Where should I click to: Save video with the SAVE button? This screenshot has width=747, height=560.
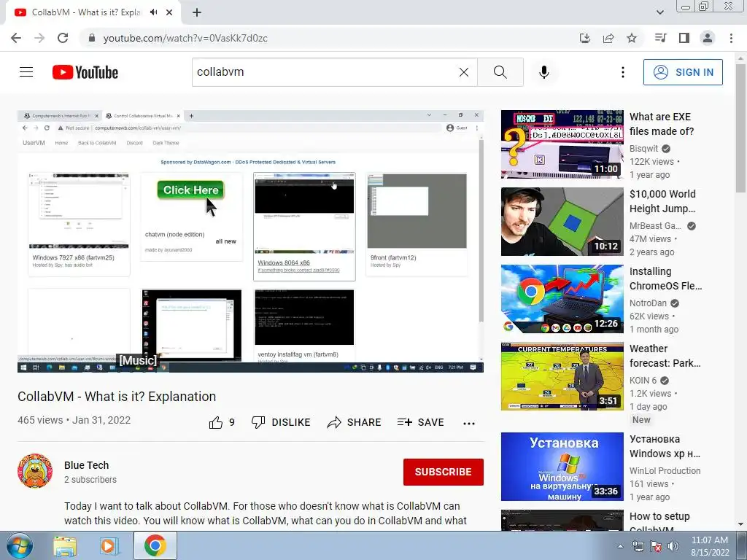coord(420,422)
